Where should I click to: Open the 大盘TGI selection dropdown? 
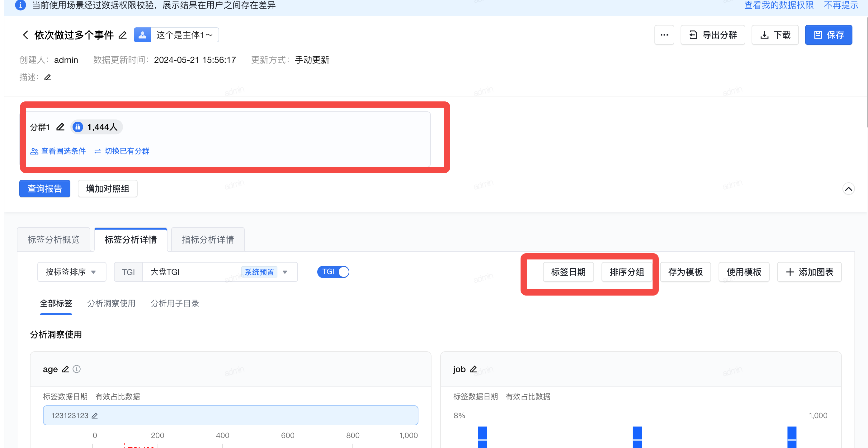click(x=220, y=272)
